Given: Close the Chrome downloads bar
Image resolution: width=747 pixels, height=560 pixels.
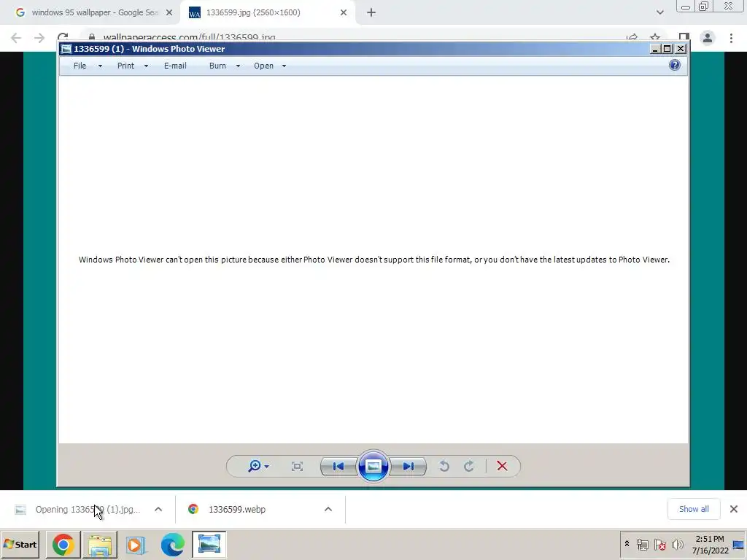Looking at the screenshot, I should [734, 509].
